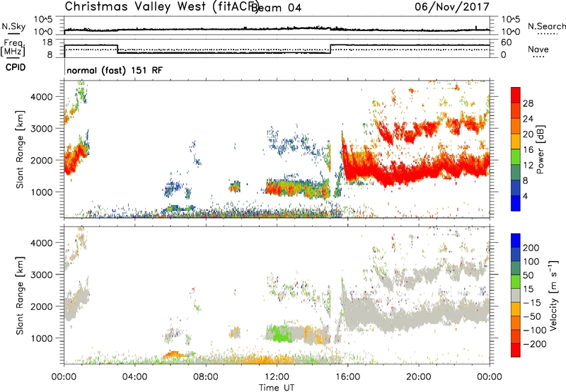566x392 pixels.
Task: Click the 'CPID' label
Action: (x=16, y=67)
